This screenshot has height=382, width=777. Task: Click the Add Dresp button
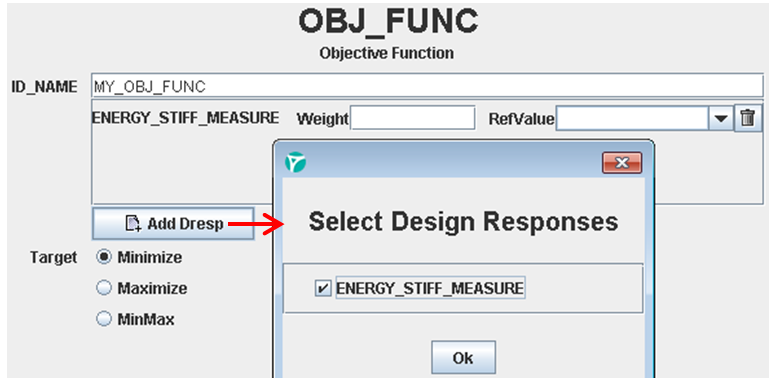[173, 224]
